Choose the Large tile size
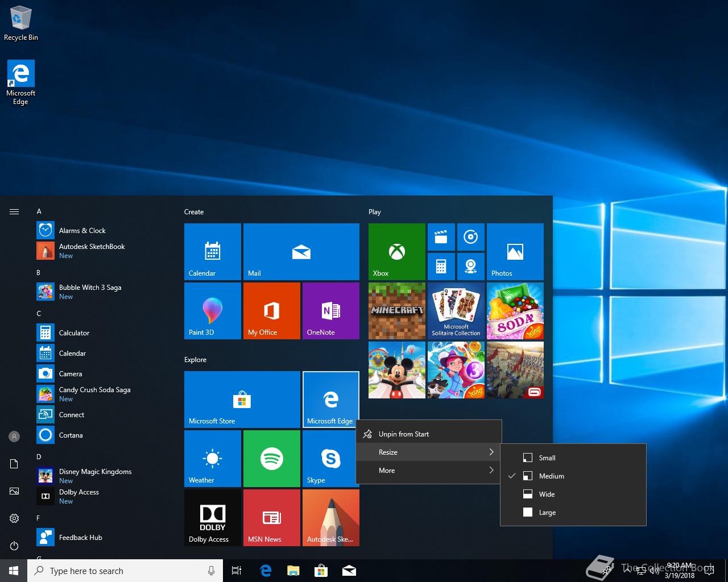The height and width of the screenshot is (582, 728). [573, 513]
